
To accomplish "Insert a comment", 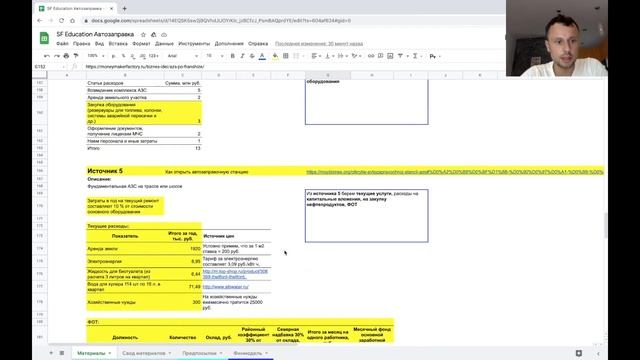I will [x=380, y=56].
